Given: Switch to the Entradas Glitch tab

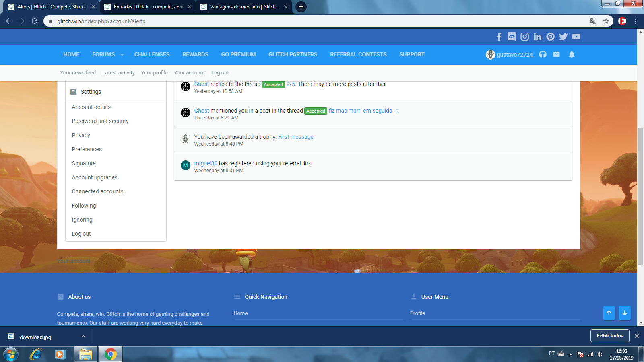Looking at the screenshot, I should pyautogui.click(x=147, y=7).
